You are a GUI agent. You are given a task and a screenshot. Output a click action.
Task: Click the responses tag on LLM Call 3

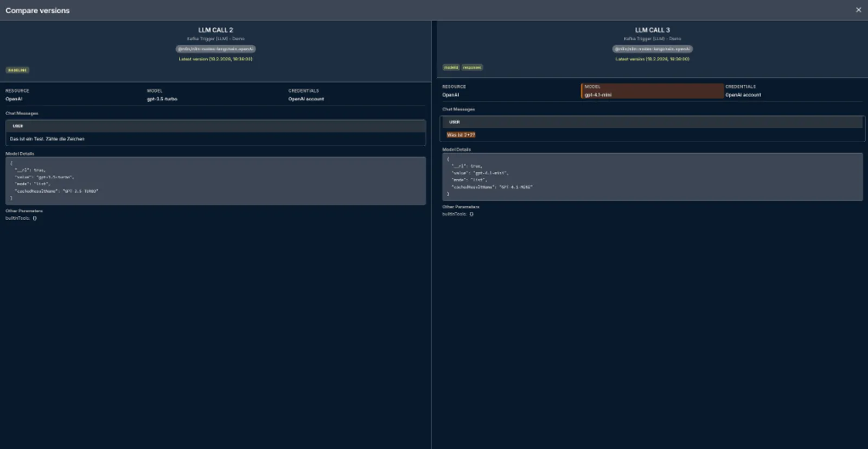pyautogui.click(x=472, y=67)
